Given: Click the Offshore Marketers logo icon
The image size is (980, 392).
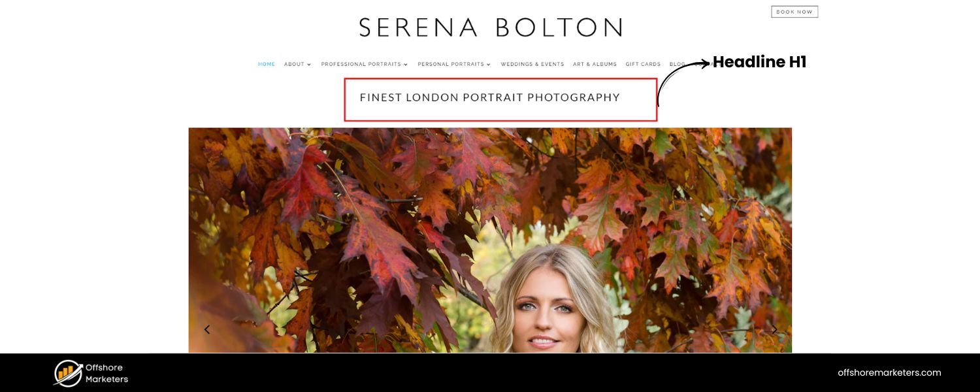Looking at the screenshot, I should click(68, 373).
